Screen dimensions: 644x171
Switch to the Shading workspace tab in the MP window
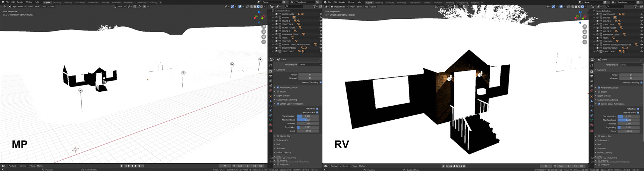click(105, 2)
